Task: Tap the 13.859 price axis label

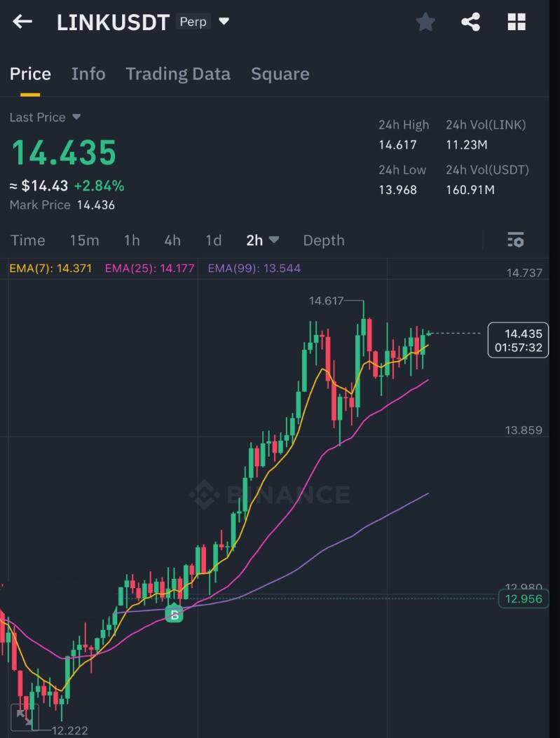Action: click(524, 430)
